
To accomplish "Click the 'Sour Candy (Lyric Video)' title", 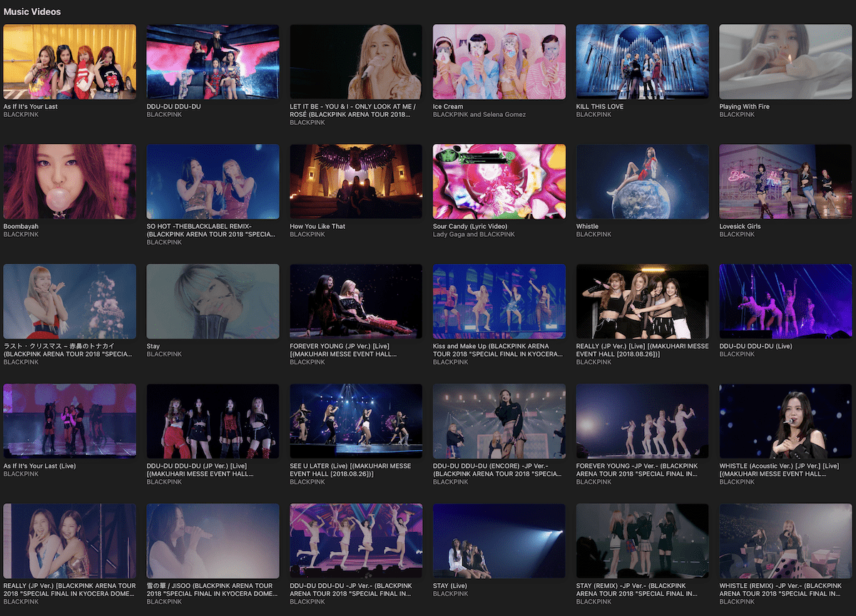I will 470,227.
